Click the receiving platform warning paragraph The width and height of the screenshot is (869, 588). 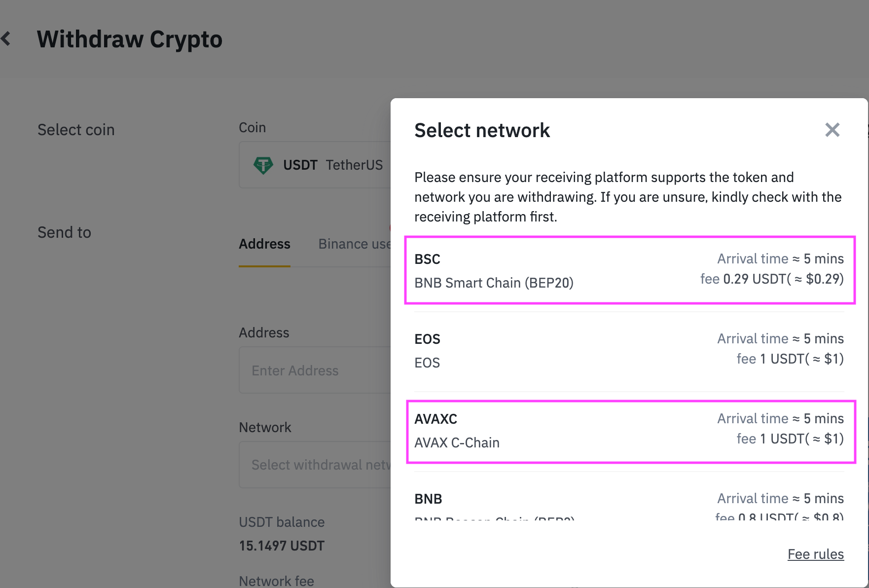(627, 197)
